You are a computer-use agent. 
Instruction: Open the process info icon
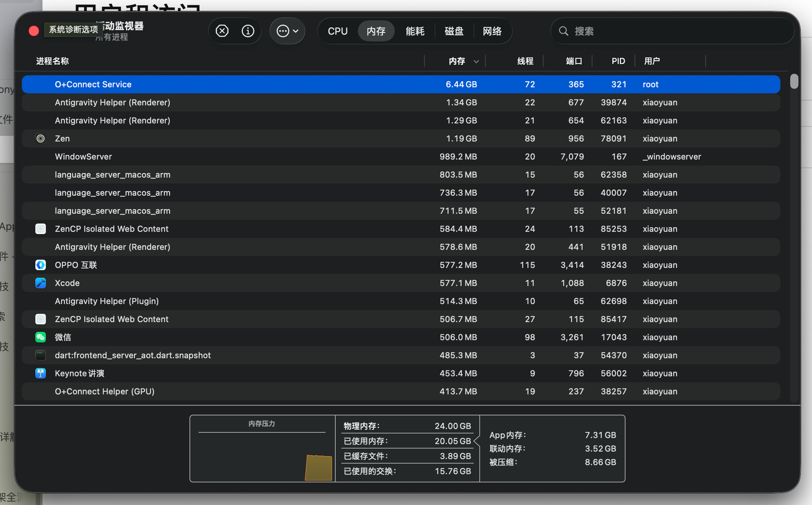[x=248, y=31]
